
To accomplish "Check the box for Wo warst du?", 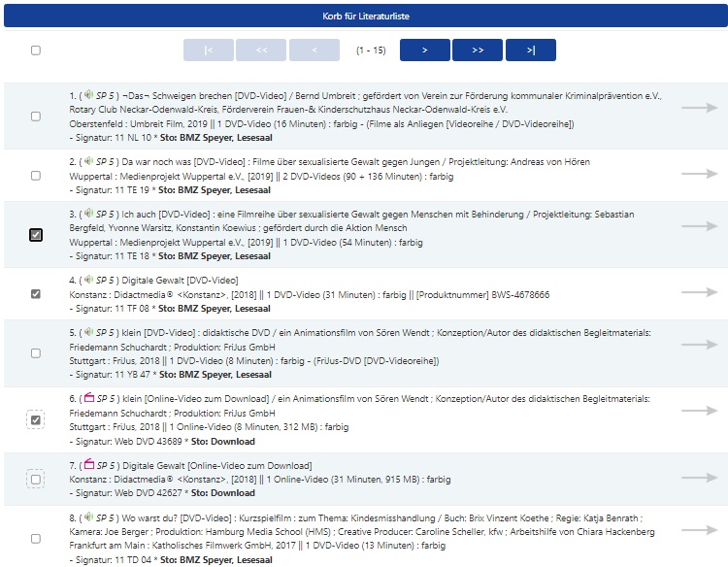I will (36, 539).
